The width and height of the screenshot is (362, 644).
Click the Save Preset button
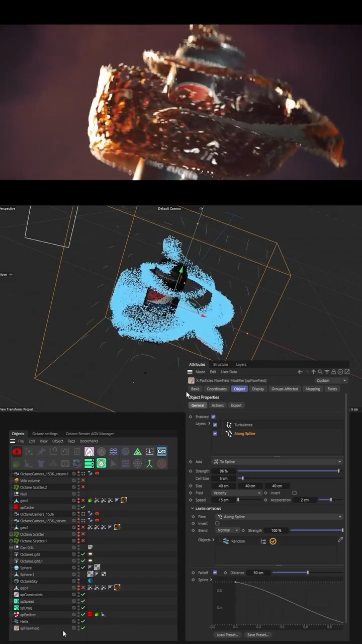(x=258, y=635)
